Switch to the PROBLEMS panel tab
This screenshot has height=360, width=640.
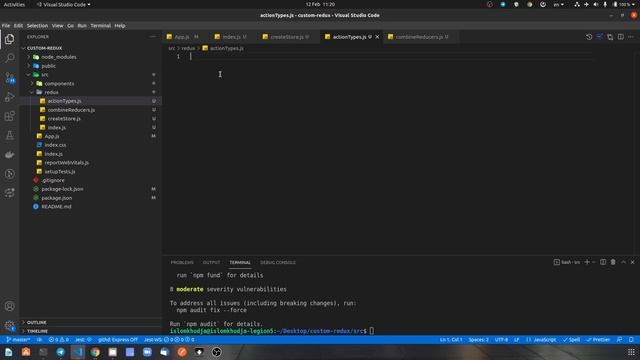point(182,262)
